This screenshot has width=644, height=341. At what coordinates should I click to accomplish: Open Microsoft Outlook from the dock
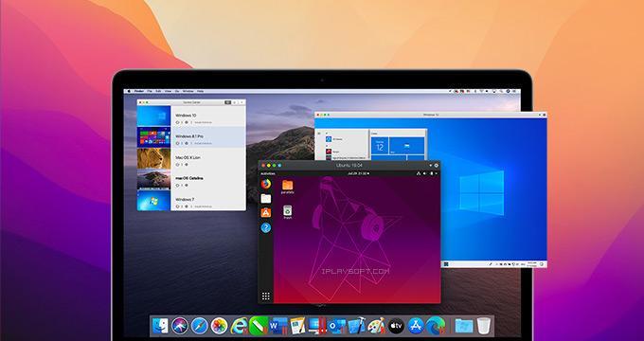[x=337, y=326]
